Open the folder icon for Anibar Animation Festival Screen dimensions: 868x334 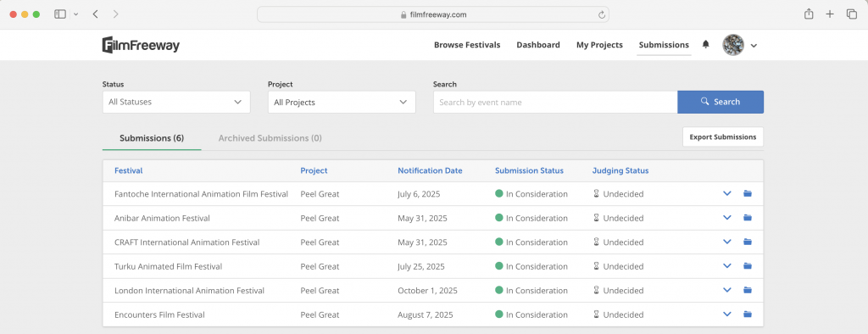coord(748,218)
